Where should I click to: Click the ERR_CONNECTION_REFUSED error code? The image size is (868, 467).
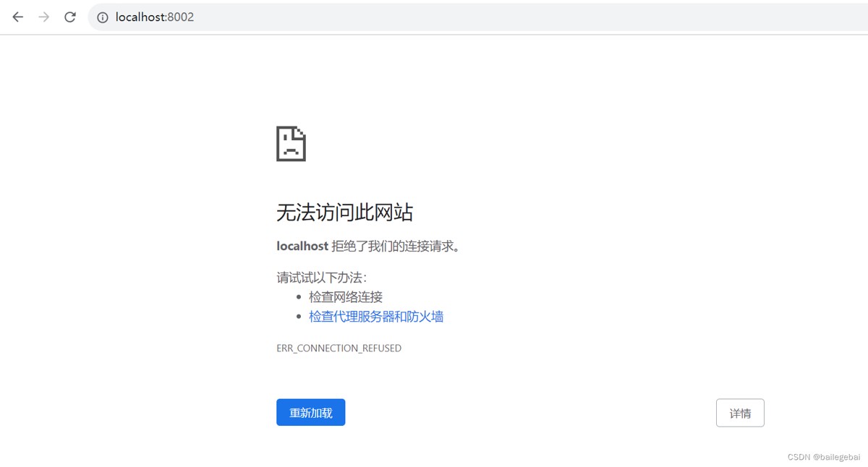point(339,348)
